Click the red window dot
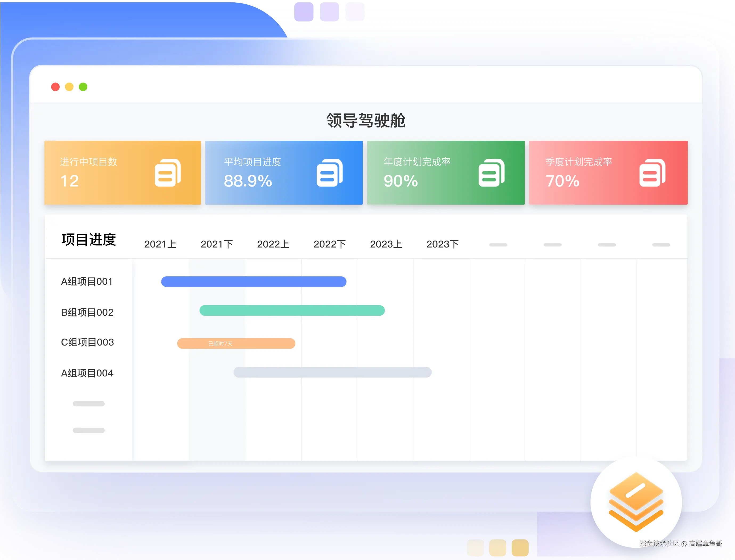 click(55, 87)
